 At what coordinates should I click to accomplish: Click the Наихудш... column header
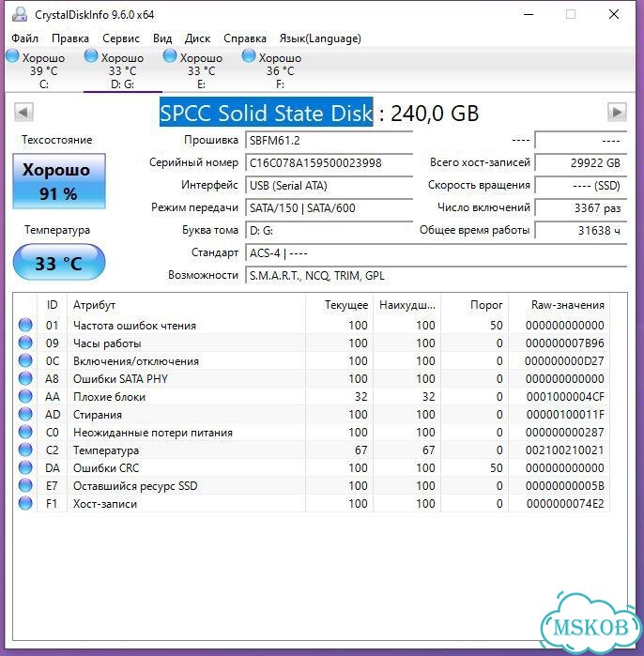tap(407, 305)
